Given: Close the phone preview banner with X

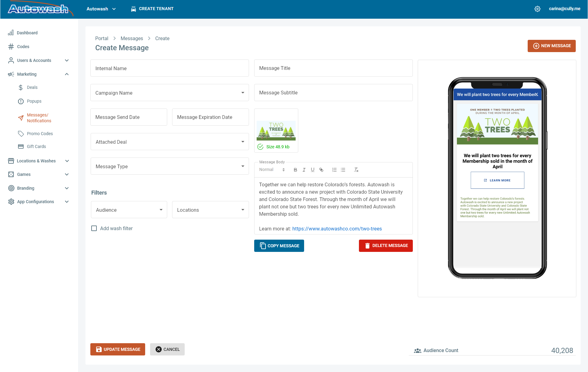Looking at the screenshot, I should [536, 94].
